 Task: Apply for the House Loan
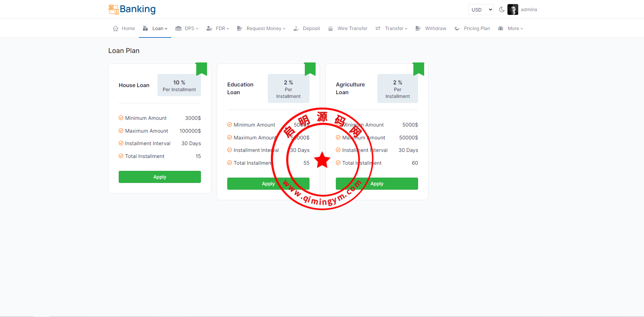coord(159,177)
